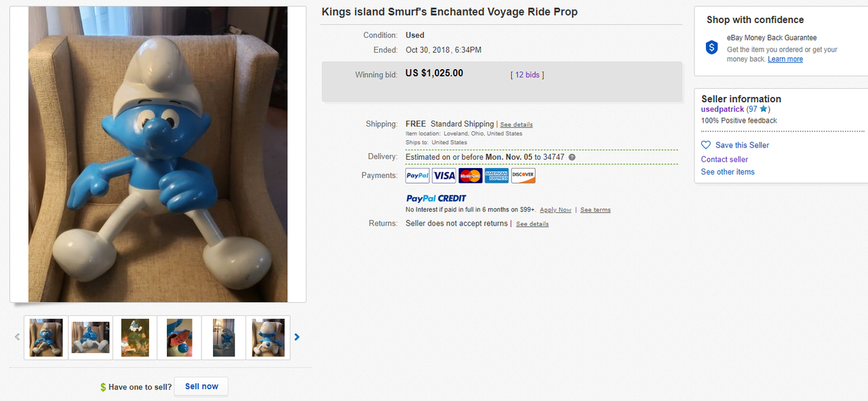Click the Mastercard payment icon

point(470,176)
